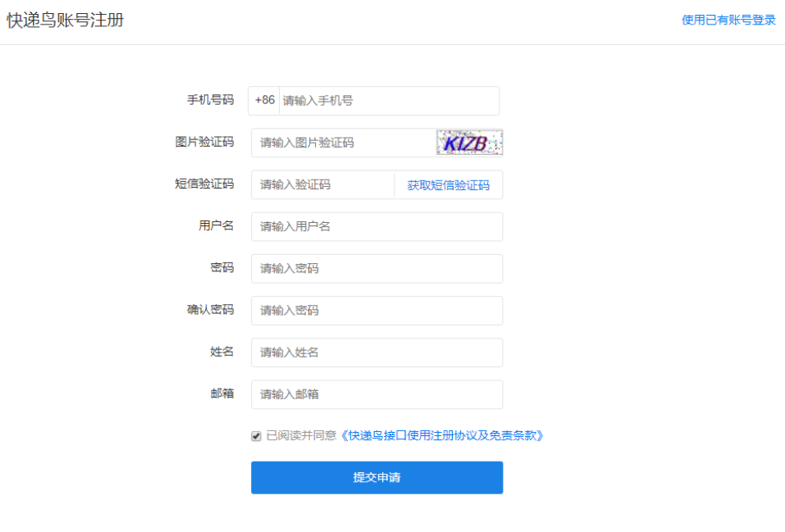Click the +86 country code prefix
The height and width of the screenshot is (532, 785).
click(x=264, y=100)
